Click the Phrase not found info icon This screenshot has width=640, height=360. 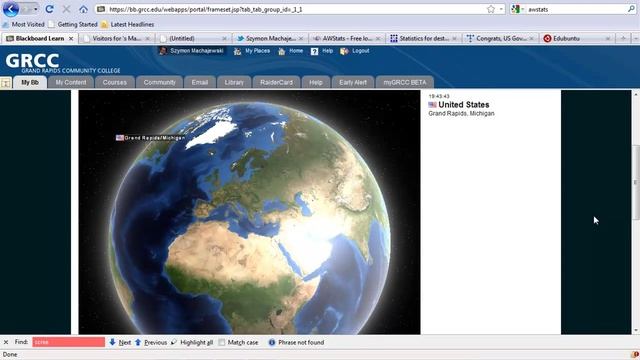pos(272,342)
